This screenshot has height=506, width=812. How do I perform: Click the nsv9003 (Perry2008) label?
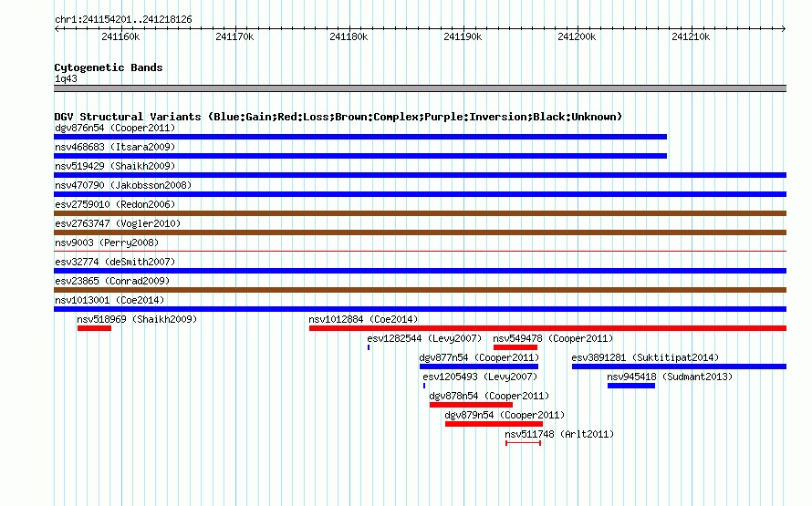107,243
